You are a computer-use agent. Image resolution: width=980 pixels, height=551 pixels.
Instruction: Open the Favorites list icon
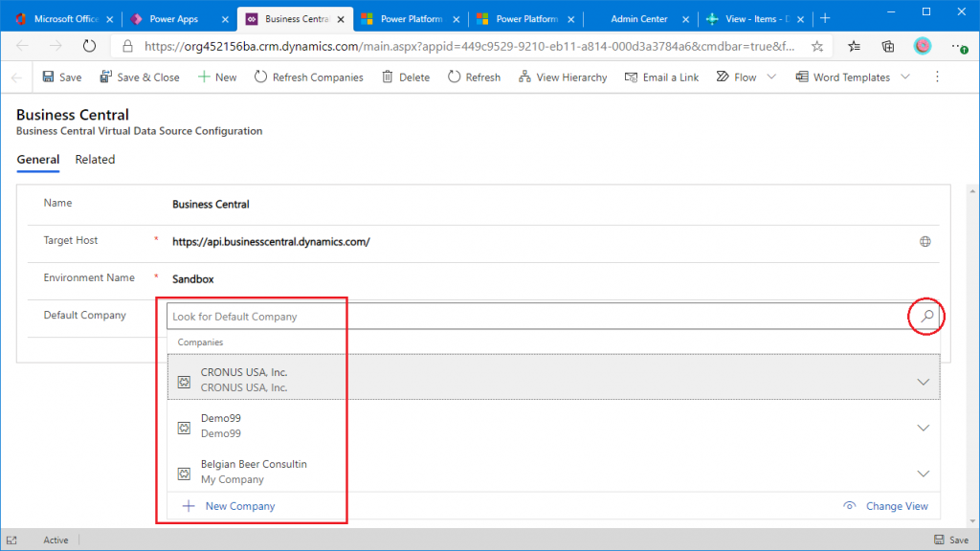[x=854, y=46]
